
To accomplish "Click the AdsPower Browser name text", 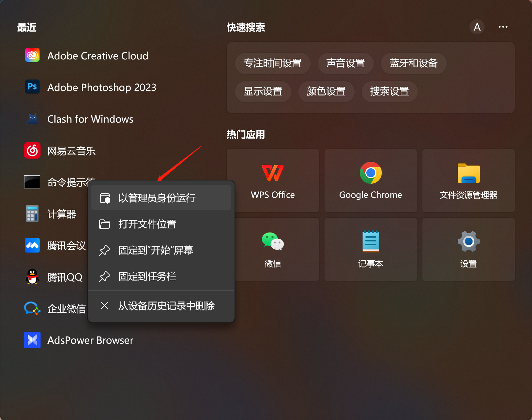I will [90, 340].
